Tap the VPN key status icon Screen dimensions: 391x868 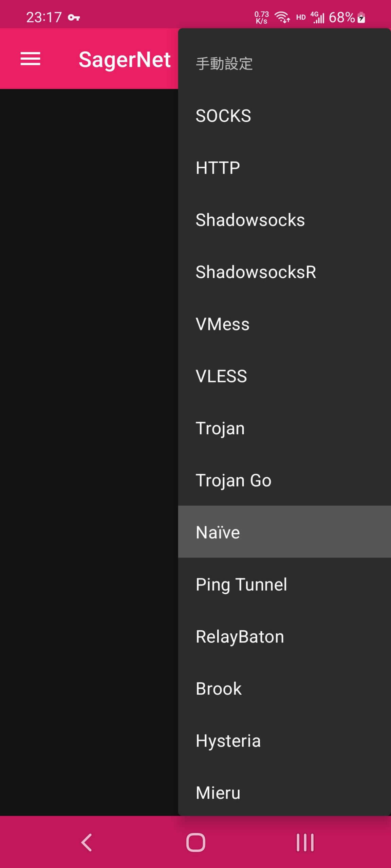click(74, 18)
